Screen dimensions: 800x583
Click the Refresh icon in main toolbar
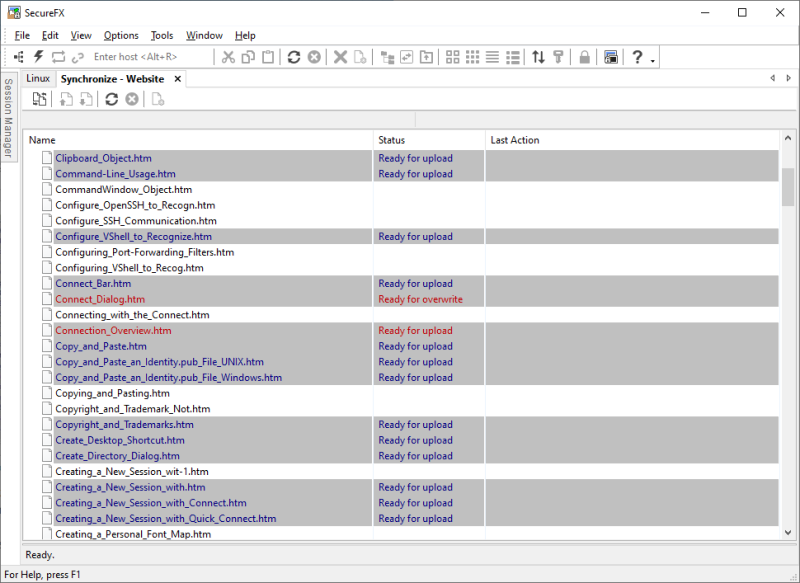coord(294,57)
